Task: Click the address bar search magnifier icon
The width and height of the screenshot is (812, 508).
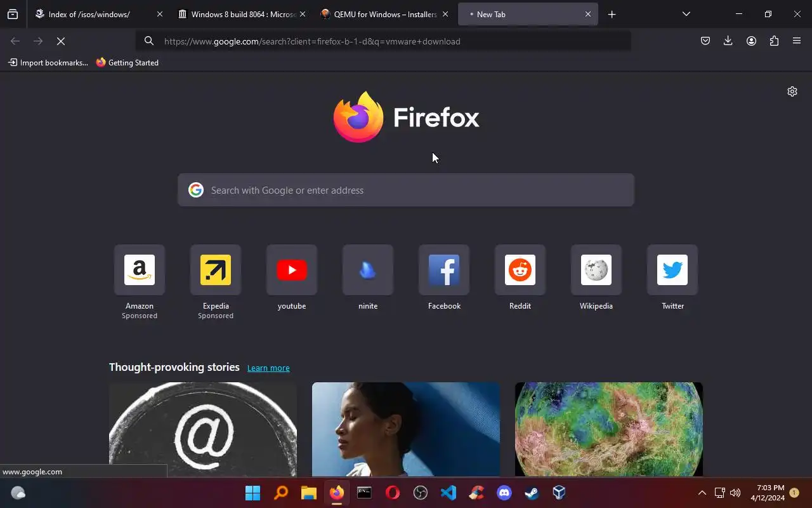Action: click(x=149, y=41)
